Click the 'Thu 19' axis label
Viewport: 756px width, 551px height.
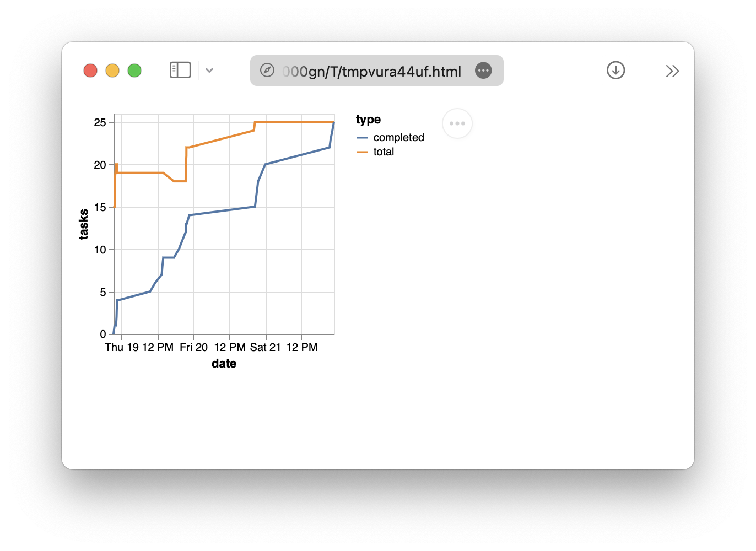tap(122, 347)
